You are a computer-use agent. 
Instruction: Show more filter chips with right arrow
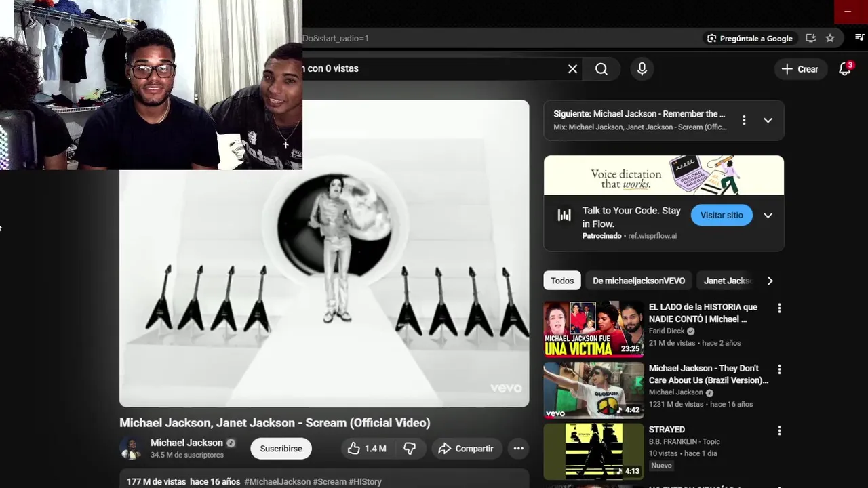click(770, 281)
